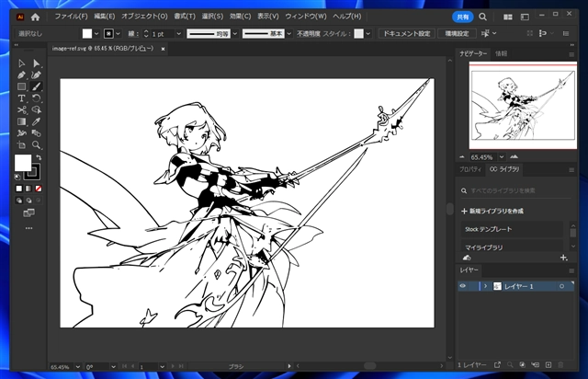
Task: Switch to the プロパティ panel tab
Action: pos(471,169)
